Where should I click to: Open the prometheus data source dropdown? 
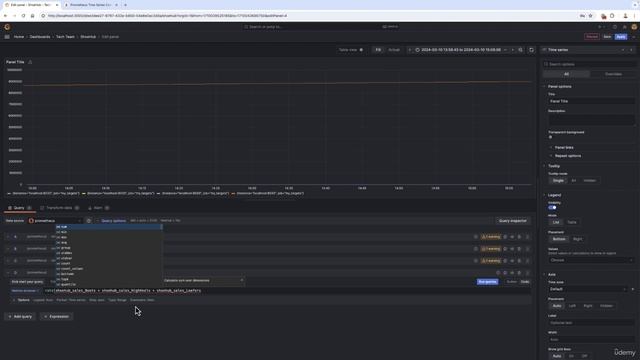[x=55, y=221]
